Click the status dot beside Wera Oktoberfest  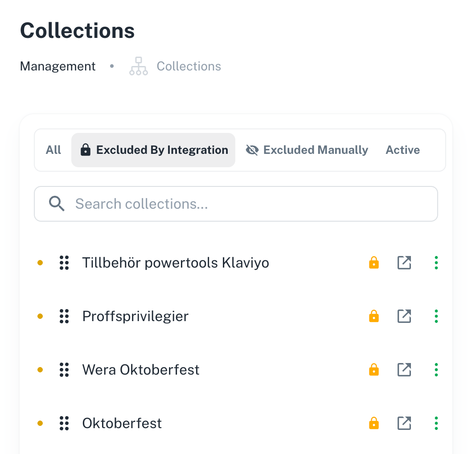coord(40,370)
